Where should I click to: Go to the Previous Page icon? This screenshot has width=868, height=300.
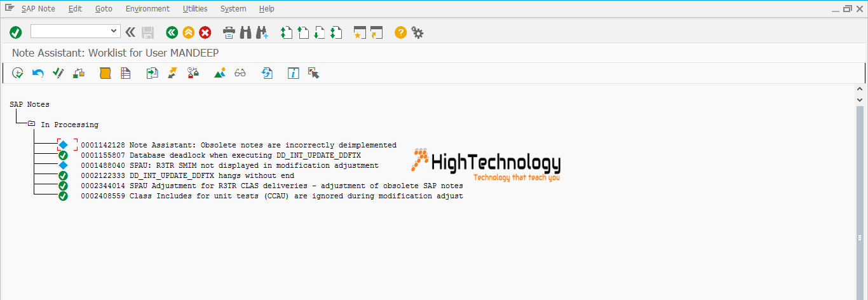(303, 32)
